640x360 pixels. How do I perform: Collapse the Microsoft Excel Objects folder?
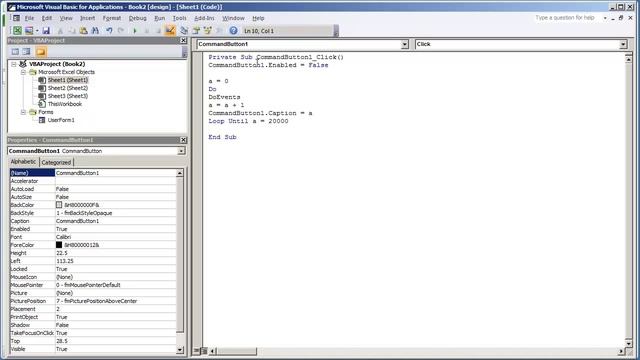point(23,72)
